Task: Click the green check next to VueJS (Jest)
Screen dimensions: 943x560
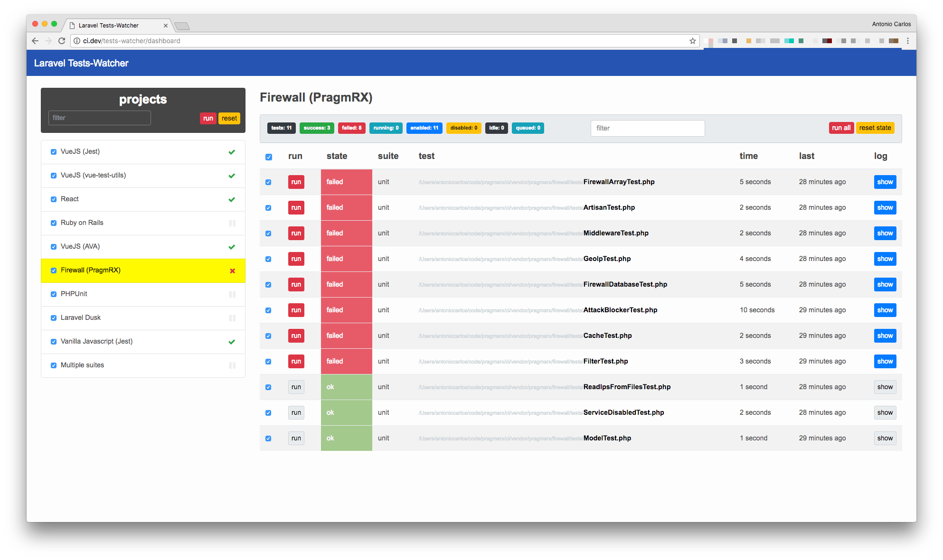Action: [232, 152]
